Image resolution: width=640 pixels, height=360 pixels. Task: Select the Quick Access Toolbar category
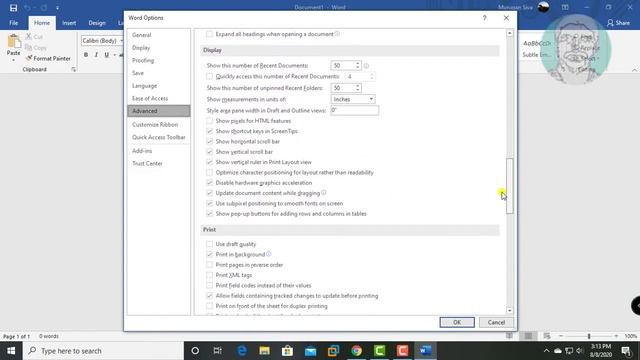pos(159,137)
